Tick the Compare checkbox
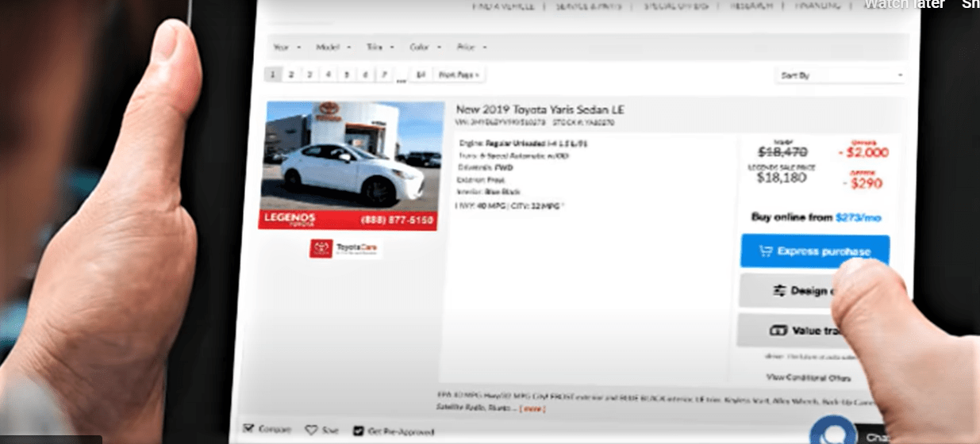980x444 pixels. click(248, 428)
